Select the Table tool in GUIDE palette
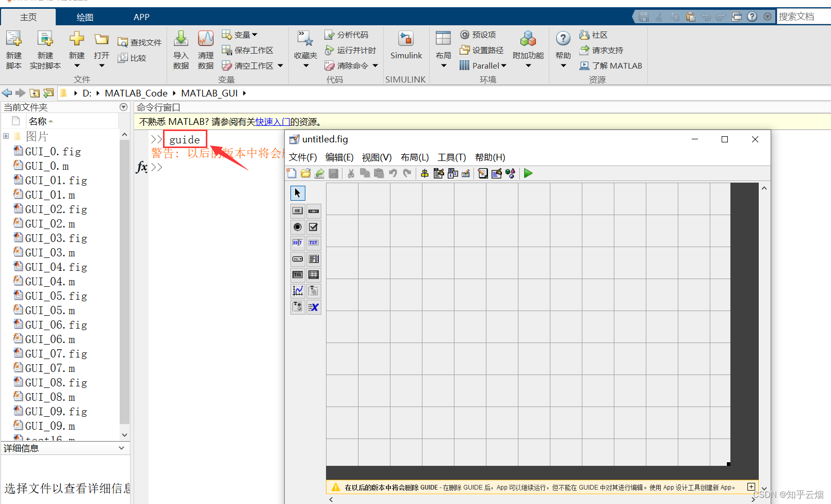The width and height of the screenshot is (831, 504). (x=313, y=274)
